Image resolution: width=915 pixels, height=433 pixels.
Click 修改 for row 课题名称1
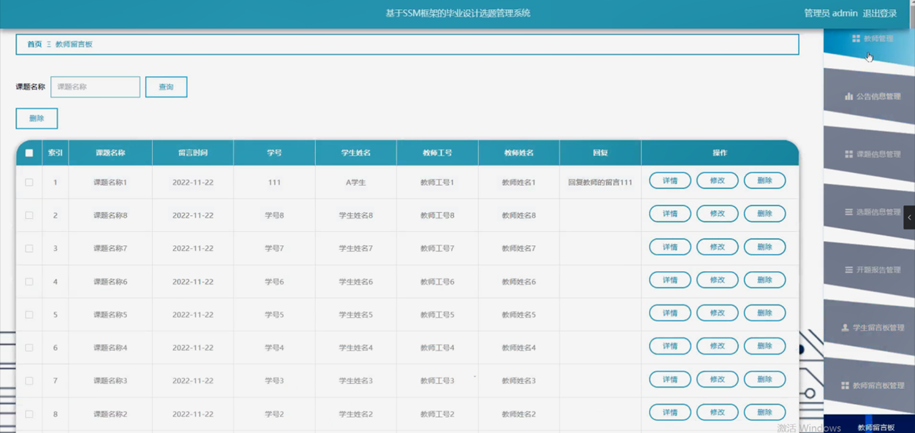(x=717, y=181)
